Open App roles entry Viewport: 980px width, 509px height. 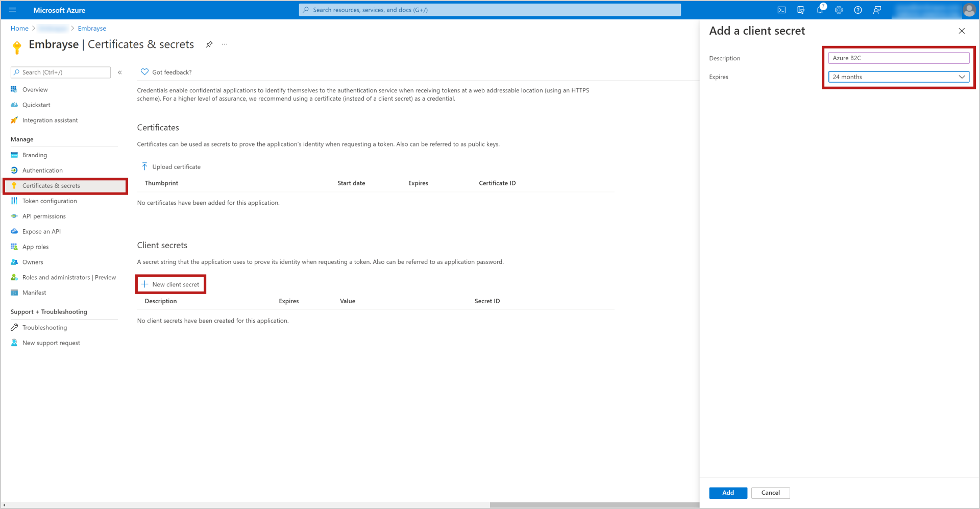point(36,247)
